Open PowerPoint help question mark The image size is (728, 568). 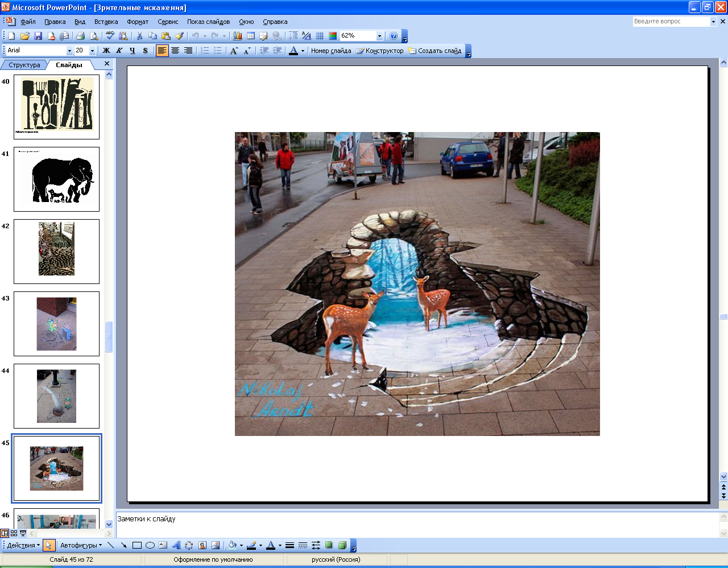tap(394, 36)
